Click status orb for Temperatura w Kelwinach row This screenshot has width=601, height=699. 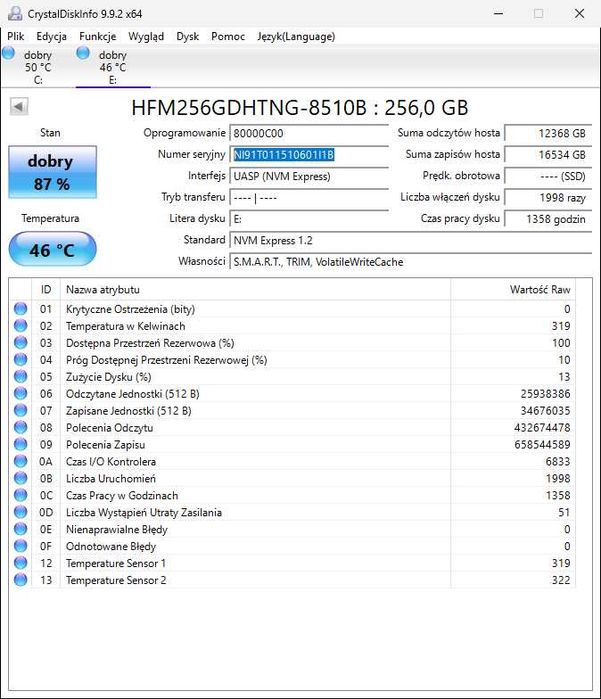(x=21, y=326)
